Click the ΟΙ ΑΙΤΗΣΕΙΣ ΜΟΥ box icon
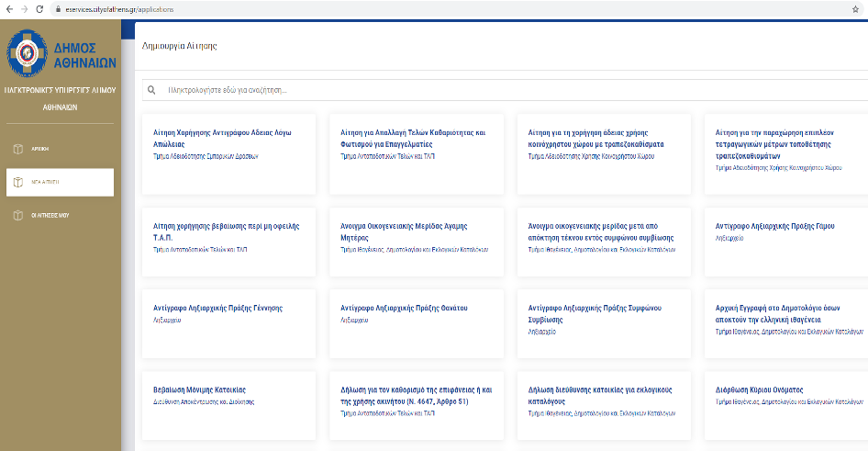The width and height of the screenshot is (868, 451). 17,215
